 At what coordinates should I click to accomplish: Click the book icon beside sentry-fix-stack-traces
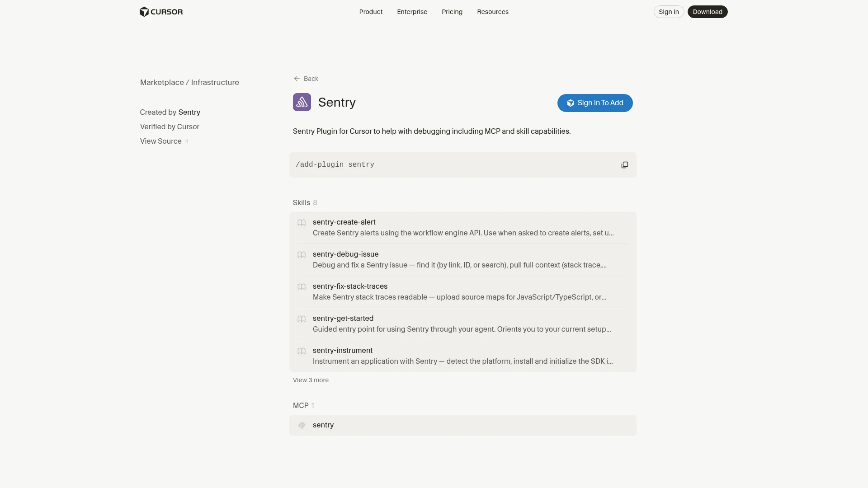[x=302, y=287]
